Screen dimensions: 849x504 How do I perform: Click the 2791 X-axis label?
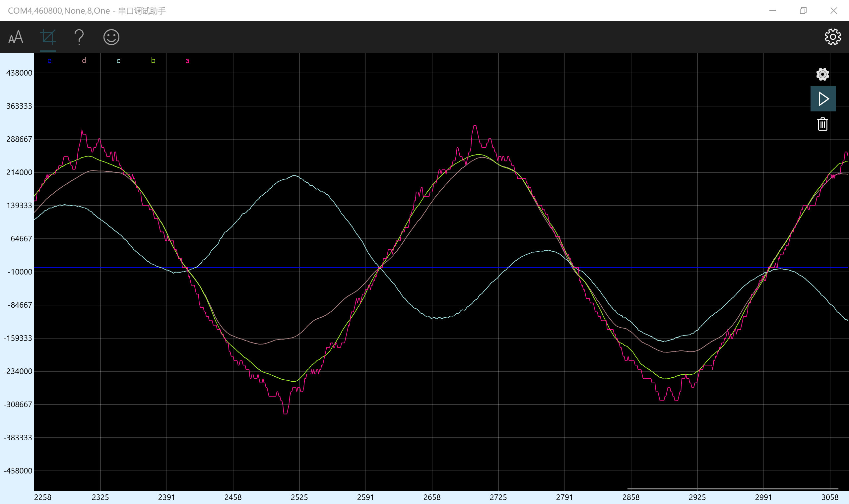click(x=564, y=497)
